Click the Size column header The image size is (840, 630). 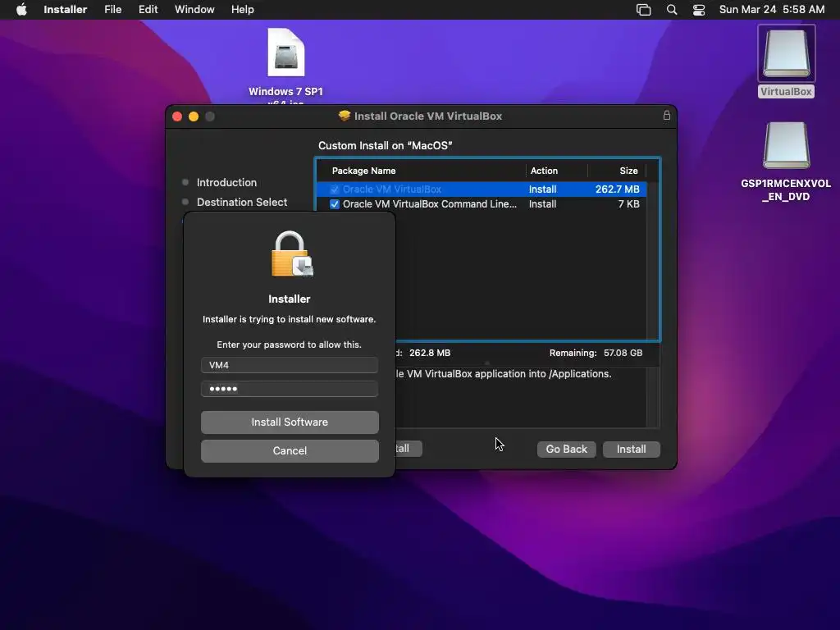628,171
